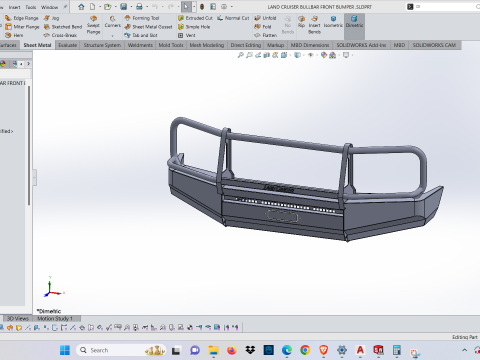Open the Insert menu
The image size is (480, 360).
click(x=14, y=7)
